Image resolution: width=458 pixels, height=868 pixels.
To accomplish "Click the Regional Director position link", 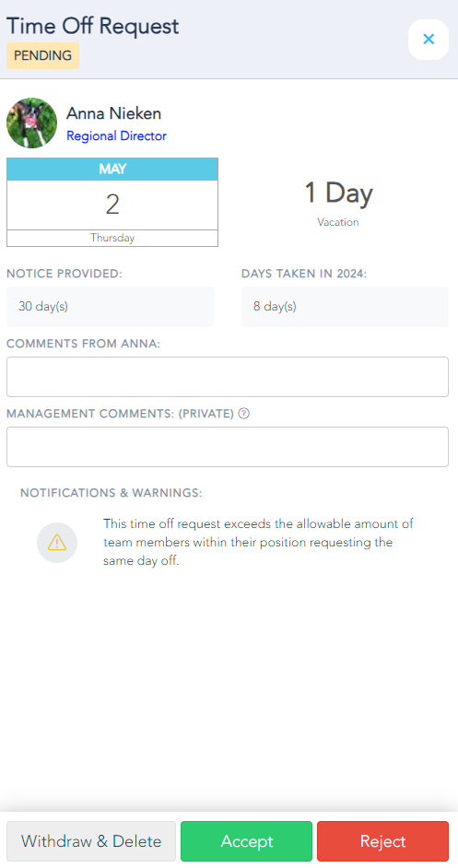I will (x=116, y=136).
